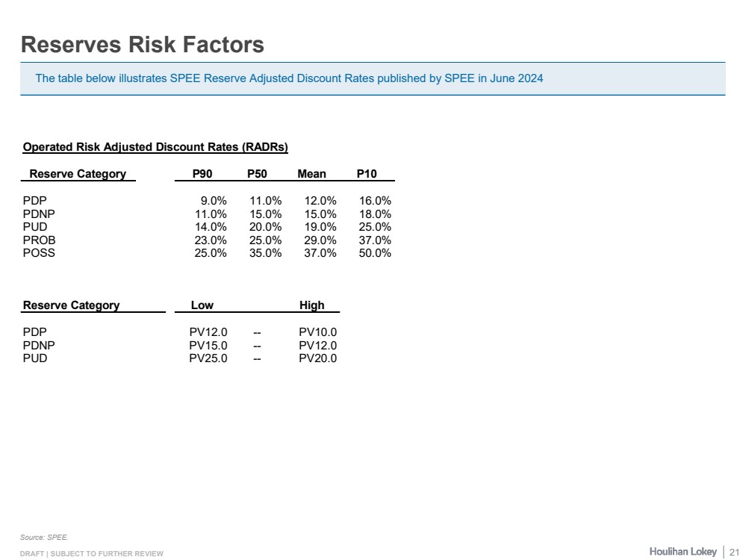Click the High column header
746x560 pixels.
click(311, 305)
